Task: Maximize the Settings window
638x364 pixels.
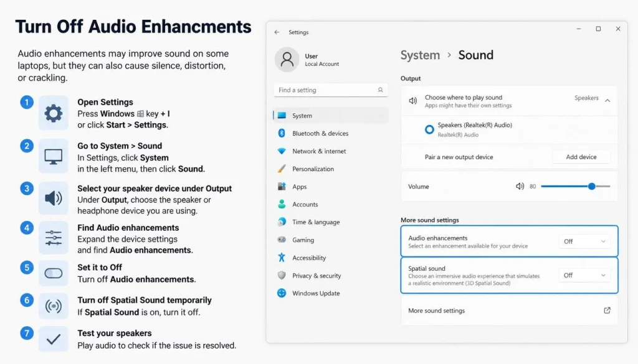Action: 598,29
